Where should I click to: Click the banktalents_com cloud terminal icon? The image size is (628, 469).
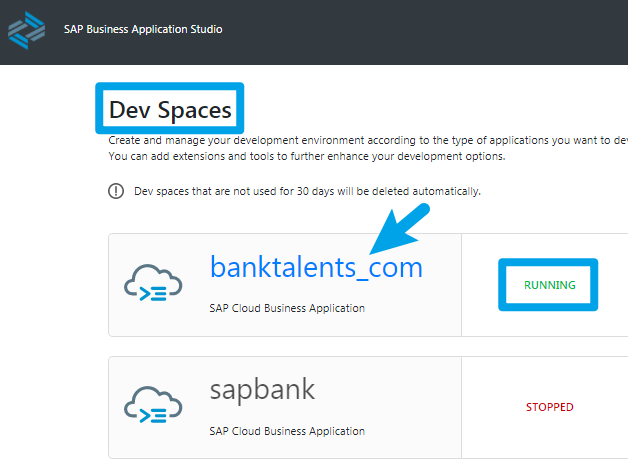(x=153, y=283)
